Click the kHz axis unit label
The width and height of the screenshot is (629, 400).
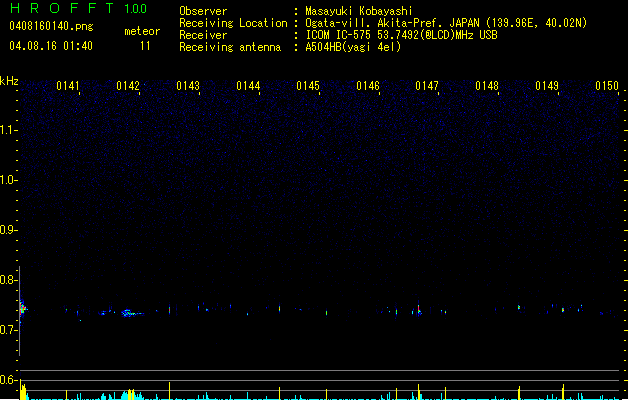pos(9,81)
